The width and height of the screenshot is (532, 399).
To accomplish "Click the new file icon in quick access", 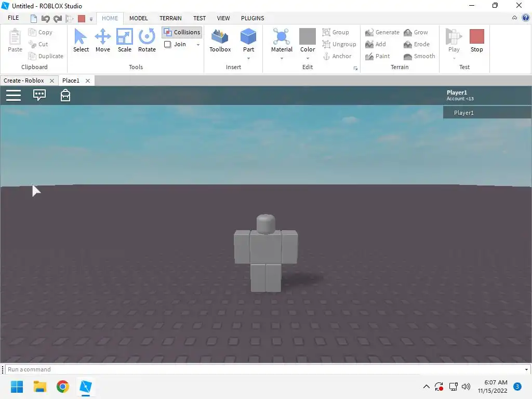I will pos(33,19).
